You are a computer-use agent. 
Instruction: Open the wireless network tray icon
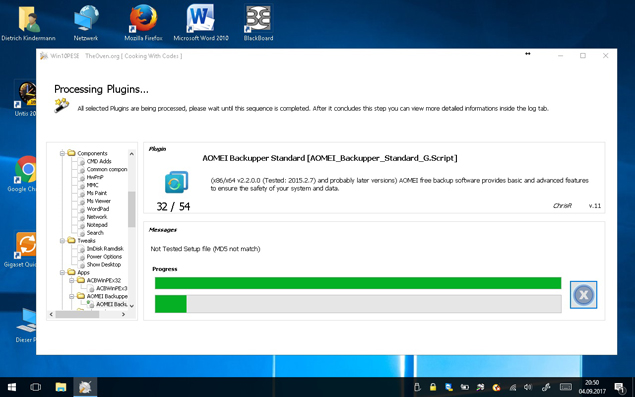512,387
